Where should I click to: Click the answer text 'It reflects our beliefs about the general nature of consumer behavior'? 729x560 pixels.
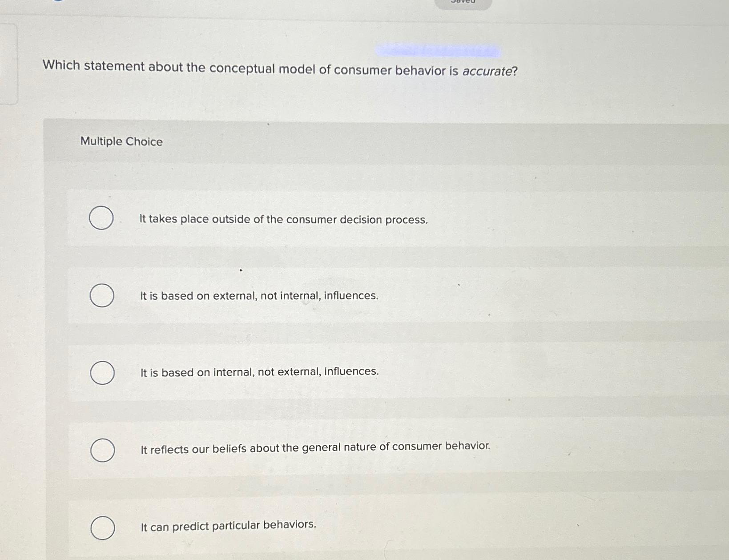coord(315,447)
